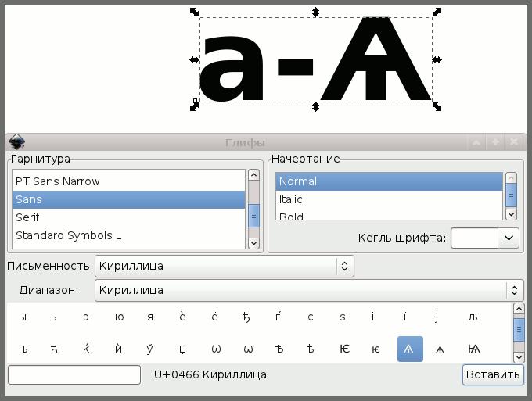
Task: Click the top-left corner scale handle on canvas
Action: [x=194, y=13]
